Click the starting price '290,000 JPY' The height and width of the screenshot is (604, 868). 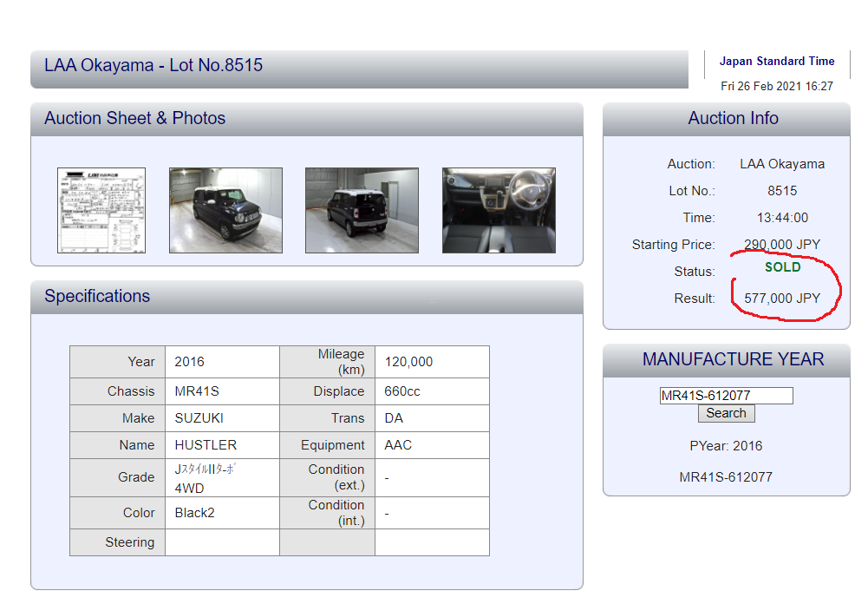[782, 245]
